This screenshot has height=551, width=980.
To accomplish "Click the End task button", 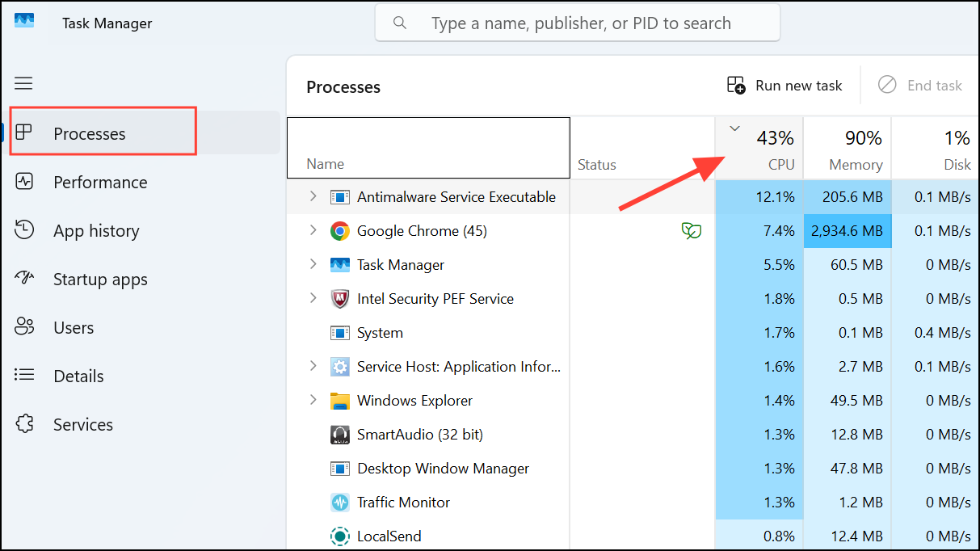I will (921, 85).
